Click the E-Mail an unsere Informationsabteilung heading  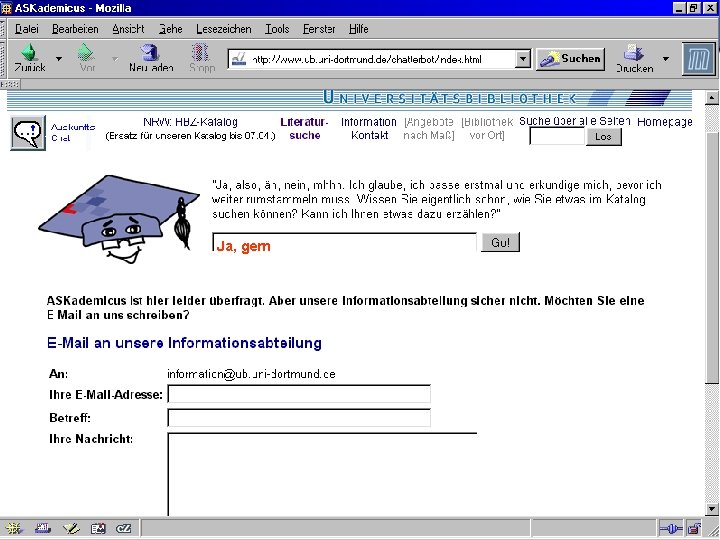click(184, 343)
